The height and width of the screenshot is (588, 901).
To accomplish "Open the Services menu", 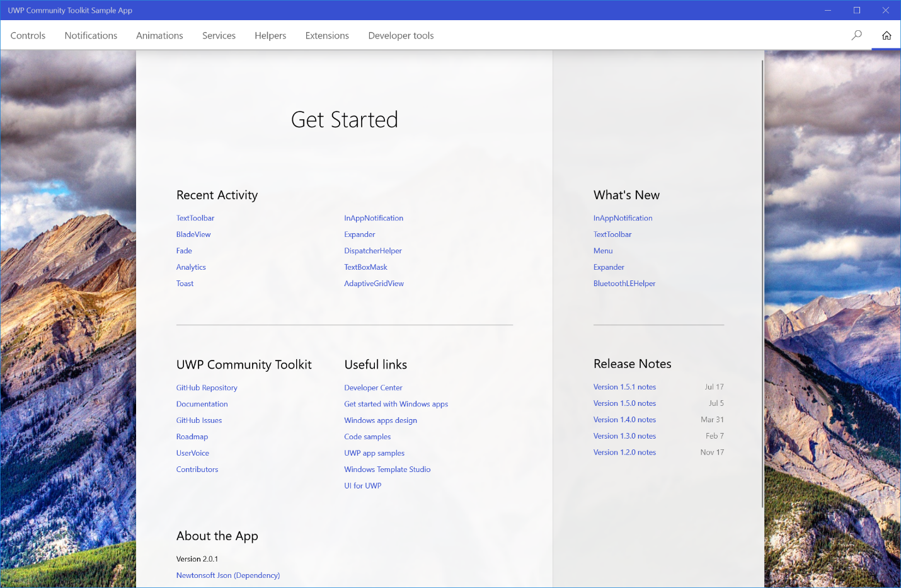I will click(x=219, y=35).
